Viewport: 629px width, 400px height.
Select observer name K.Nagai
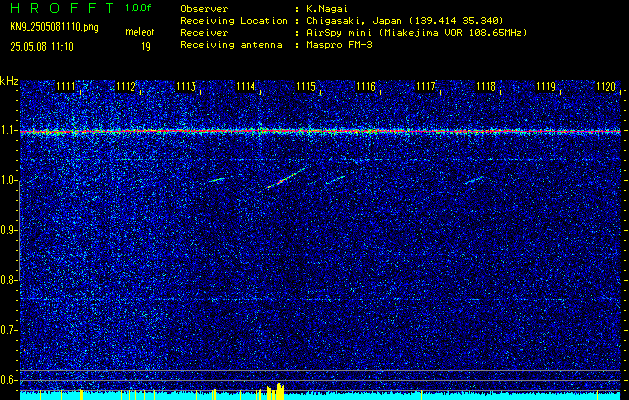click(327, 9)
